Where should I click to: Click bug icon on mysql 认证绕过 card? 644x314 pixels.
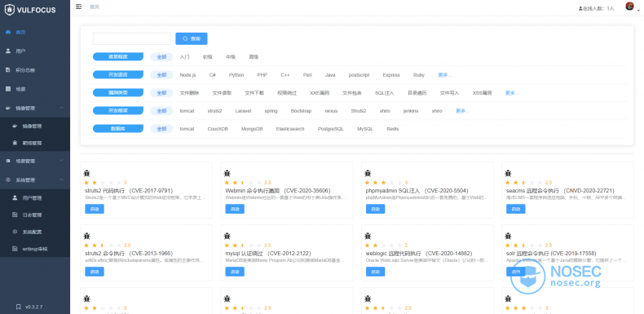pyautogui.click(x=227, y=236)
